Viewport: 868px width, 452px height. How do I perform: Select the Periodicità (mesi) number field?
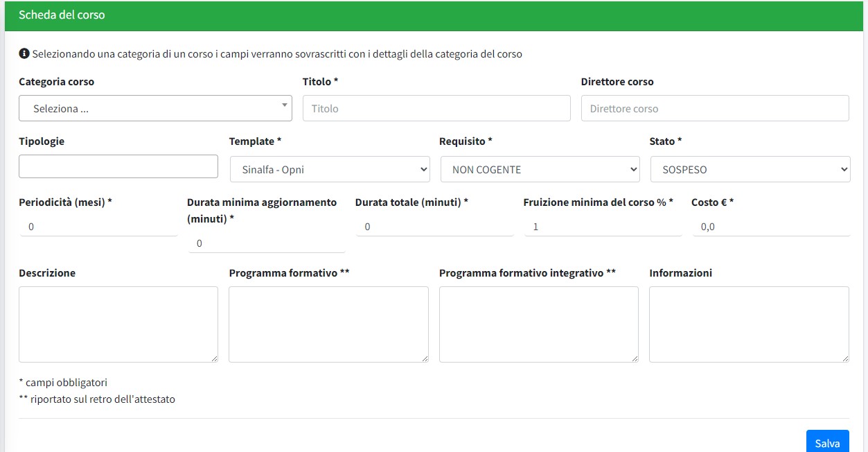98,227
